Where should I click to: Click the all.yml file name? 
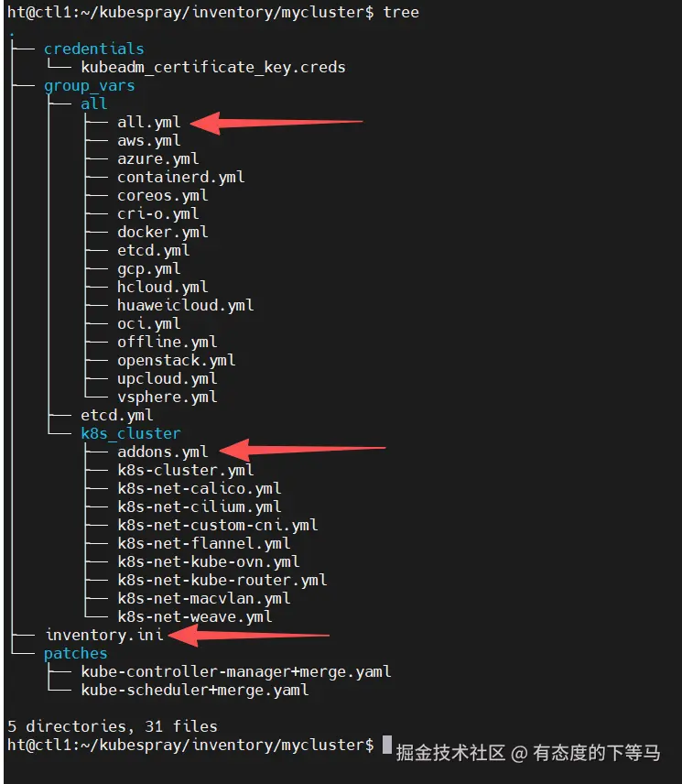click(148, 122)
